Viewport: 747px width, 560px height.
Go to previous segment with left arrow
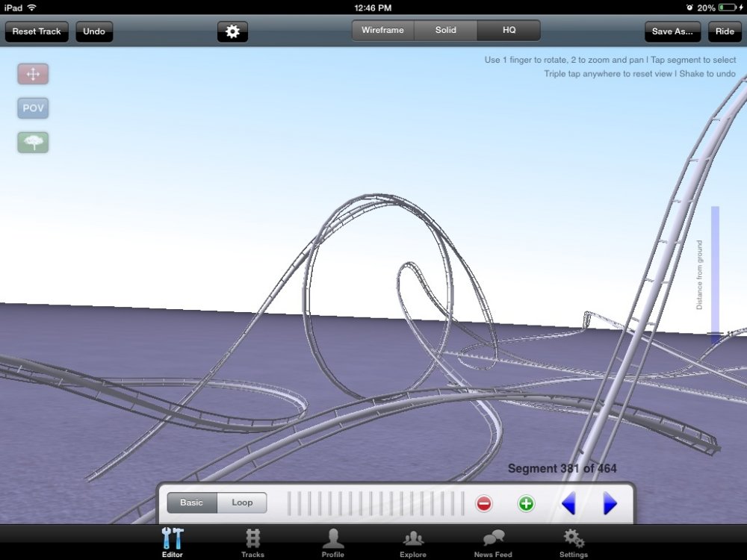click(x=568, y=503)
